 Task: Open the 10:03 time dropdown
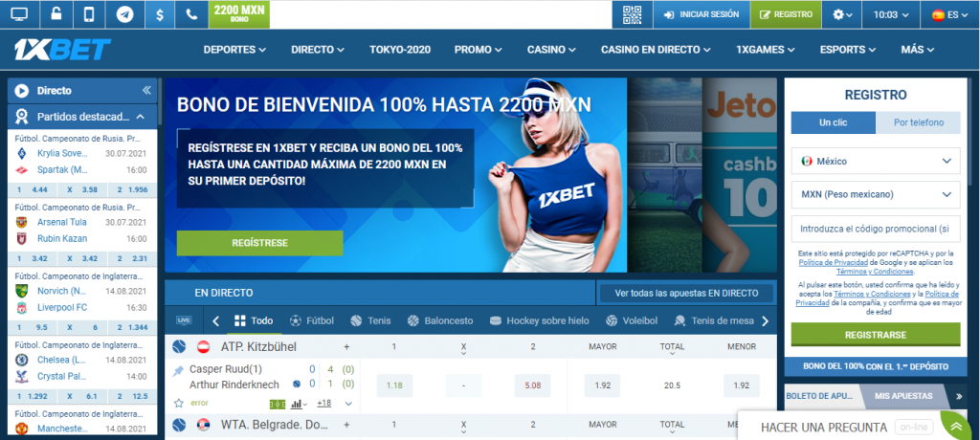click(891, 14)
